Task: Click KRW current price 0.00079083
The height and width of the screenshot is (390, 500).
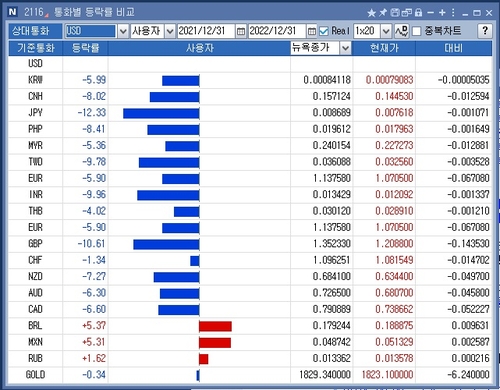Action: (x=389, y=80)
